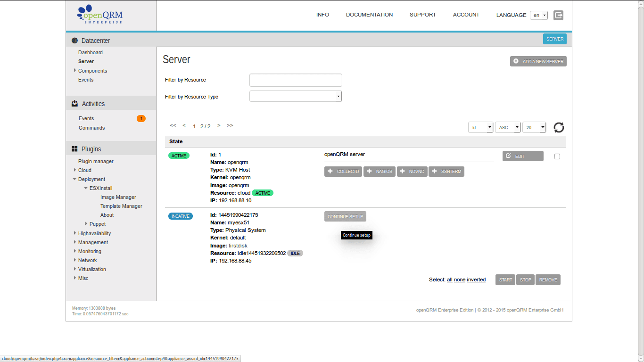Click the plus icon on Collectd button

[330, 172]
